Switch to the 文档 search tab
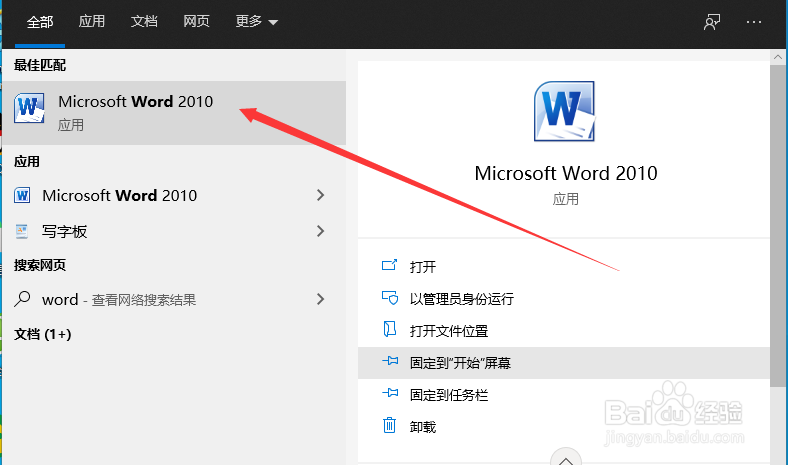788x465 pixels. (x=144, y=22)
